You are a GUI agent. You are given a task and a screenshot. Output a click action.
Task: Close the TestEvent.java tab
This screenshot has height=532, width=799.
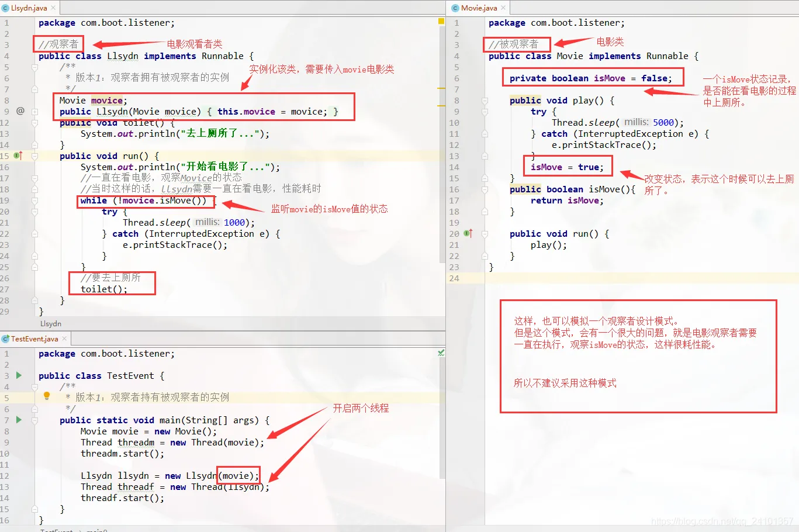tap(64, 338)
